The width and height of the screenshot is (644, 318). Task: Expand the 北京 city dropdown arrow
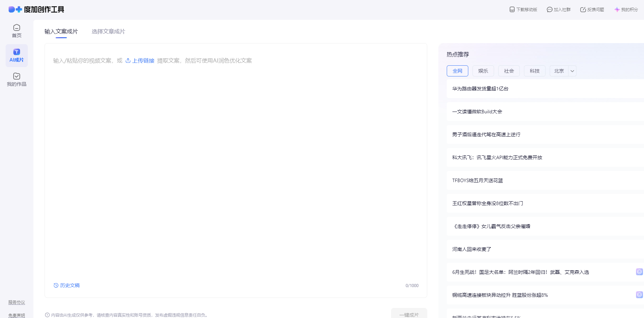[572, 71]
